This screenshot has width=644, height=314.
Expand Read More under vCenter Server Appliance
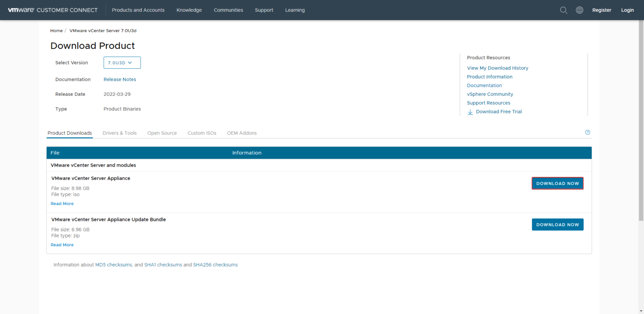(x=62, y=203)
